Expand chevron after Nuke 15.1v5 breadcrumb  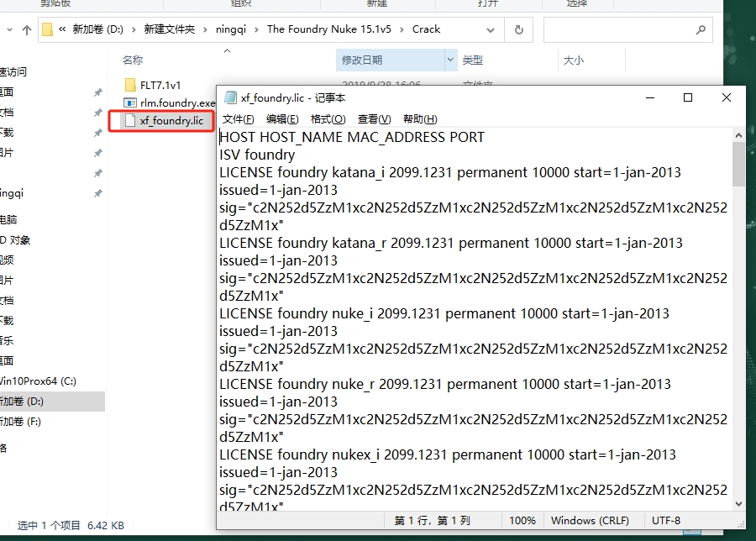click(x=402, y=29)
